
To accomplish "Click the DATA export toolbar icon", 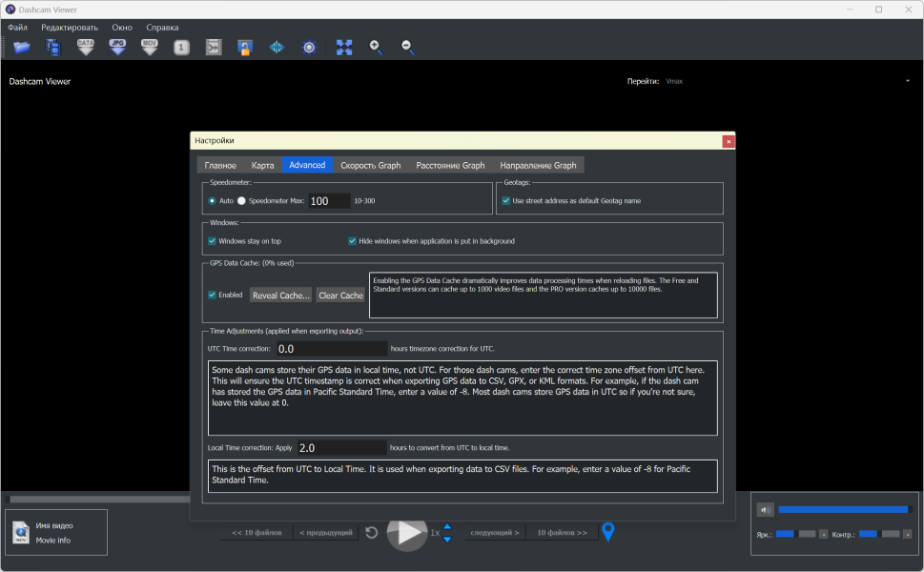I will point(86,47).
